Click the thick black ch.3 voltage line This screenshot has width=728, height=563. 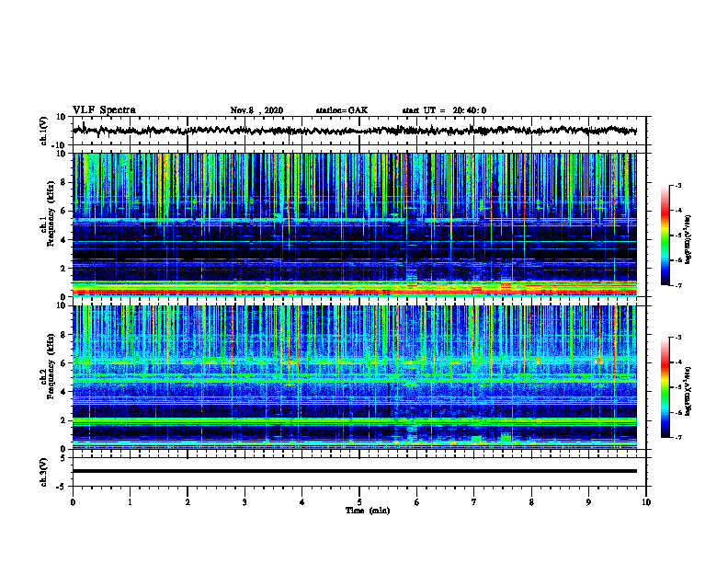click(x=354, y=471)
